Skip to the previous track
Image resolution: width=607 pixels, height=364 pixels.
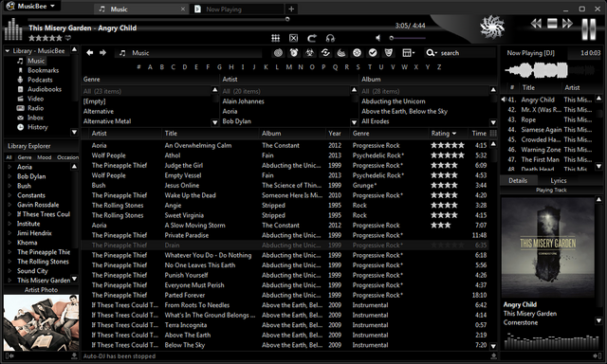tap(536, 24)
